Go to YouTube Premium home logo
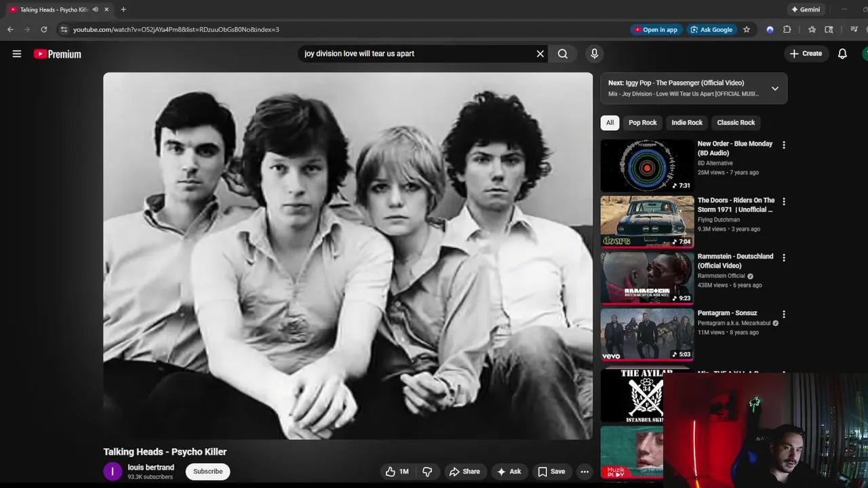The height and width of the screenshot is (488, 868). (58, 54)
